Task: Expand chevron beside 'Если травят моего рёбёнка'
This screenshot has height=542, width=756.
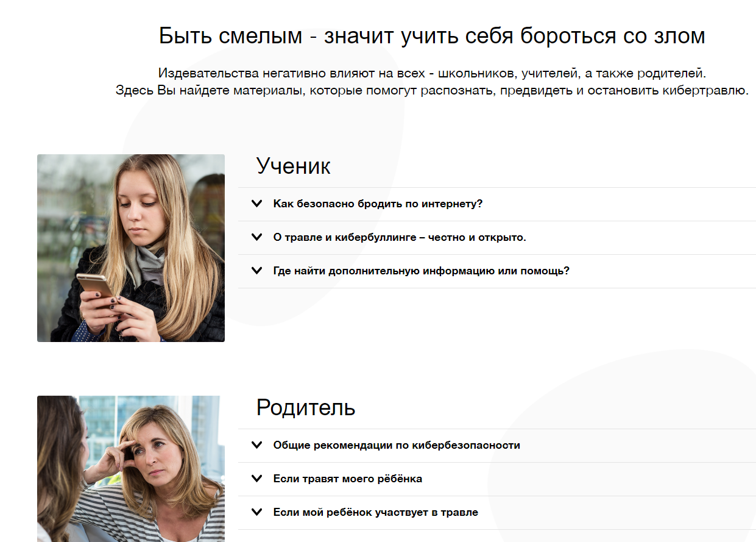Action: pyautogui.click(x=256, y=479)
